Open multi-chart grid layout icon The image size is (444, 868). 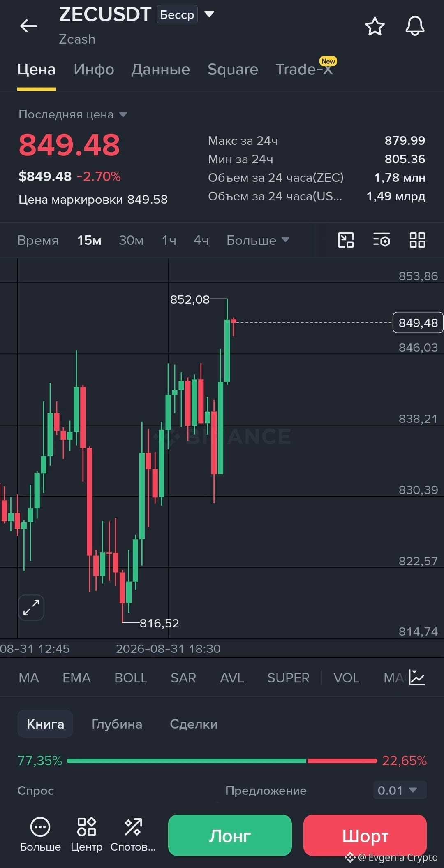417,240
